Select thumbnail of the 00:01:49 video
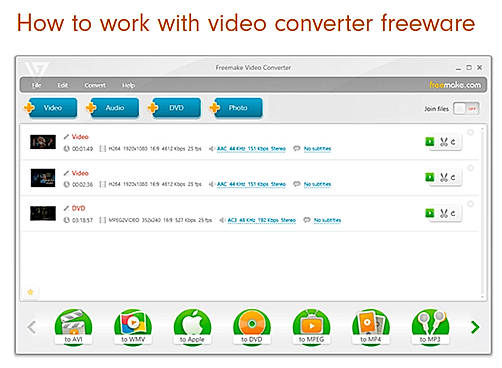 click(43, 142)
